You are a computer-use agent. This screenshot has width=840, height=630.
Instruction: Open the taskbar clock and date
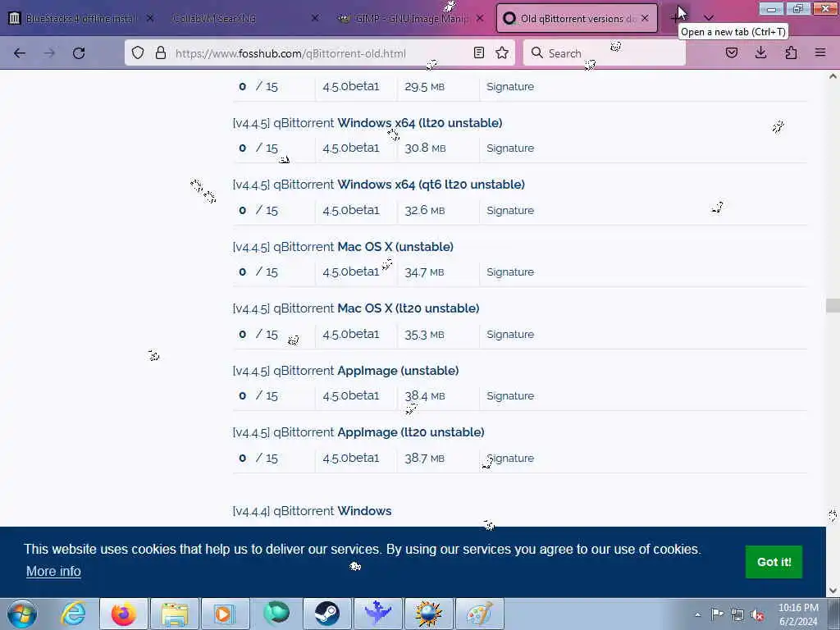pyautogui.click(x=798, y=614)
